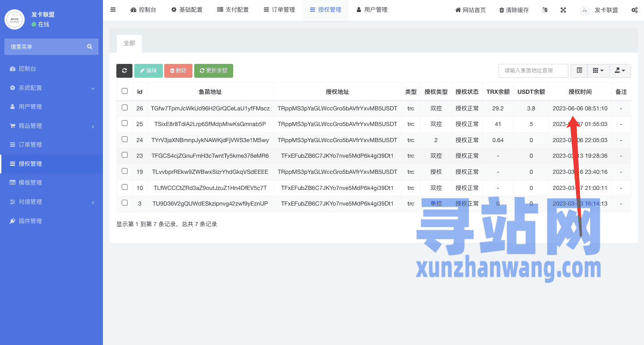The height and width of the screenshot is (345, 644).
Task: Click 发卡联盟 username in top bar
Action: coord(606,10)
